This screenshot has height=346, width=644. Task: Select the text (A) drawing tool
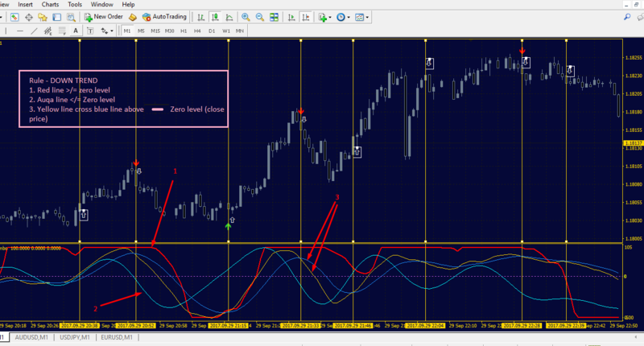point(76,31)
